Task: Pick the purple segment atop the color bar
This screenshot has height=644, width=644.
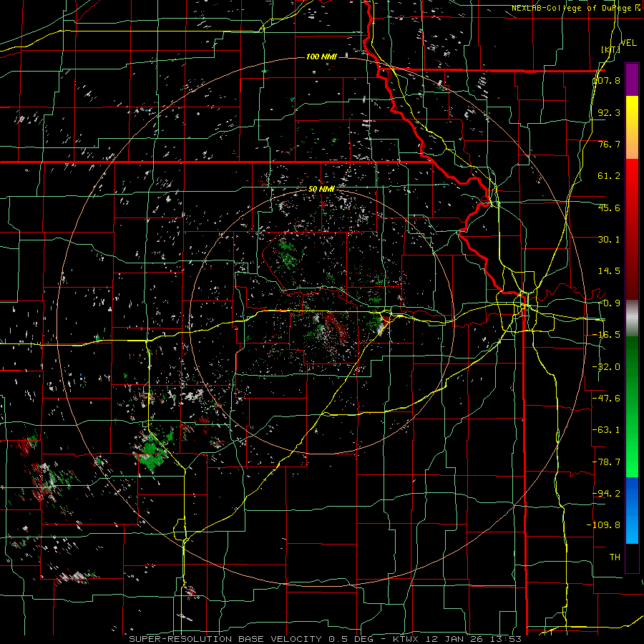Action: tap(632, 80)
